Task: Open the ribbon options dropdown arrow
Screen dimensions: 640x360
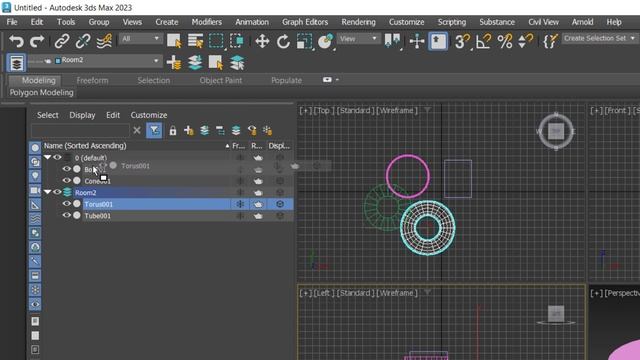Action: [x=337, y=80]
